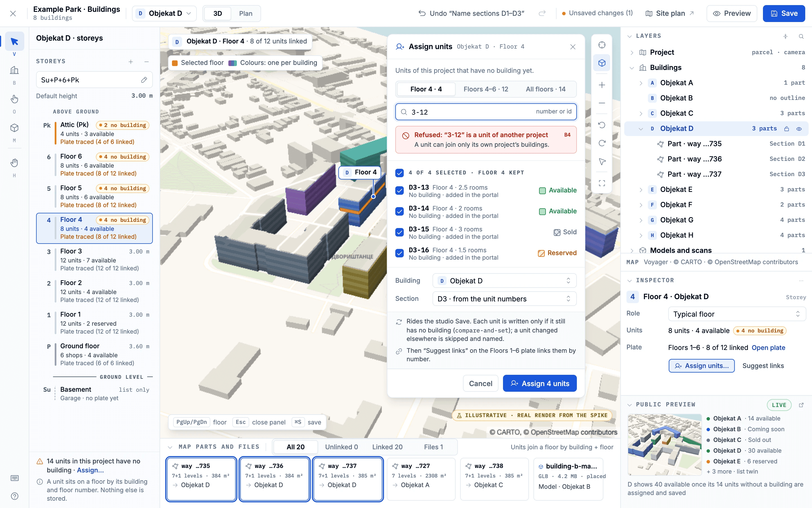Rotate map counter-clockwise
The width and height of the screenshot is (812, 508).
point(602,125)
